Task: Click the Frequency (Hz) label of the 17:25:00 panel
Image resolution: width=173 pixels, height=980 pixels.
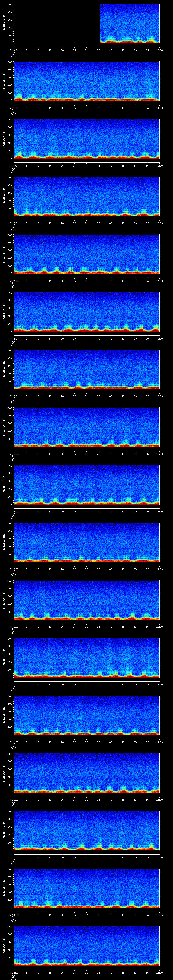Action: [x=4, y=946]
